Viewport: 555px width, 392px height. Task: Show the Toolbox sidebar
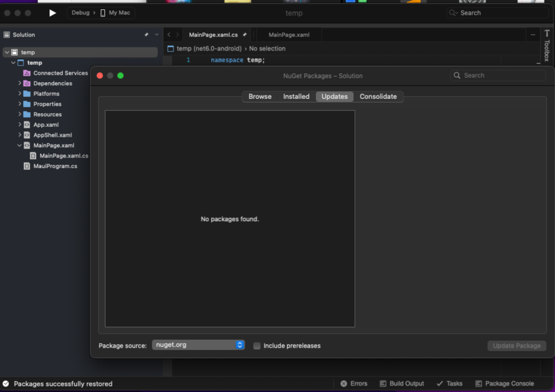[x=546, y=49]
